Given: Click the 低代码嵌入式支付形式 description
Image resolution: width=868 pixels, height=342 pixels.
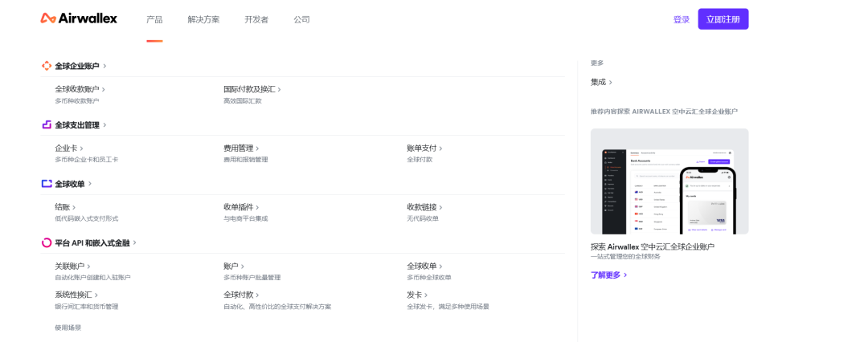Looking at the screenshot, I should click(86, 218).
